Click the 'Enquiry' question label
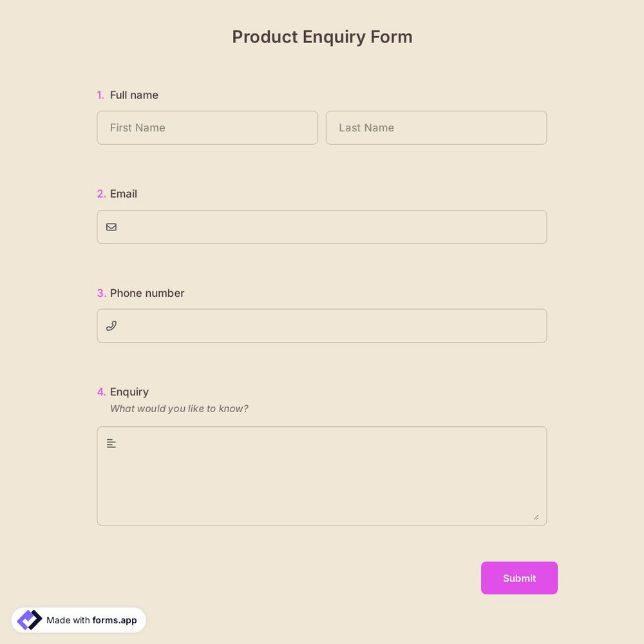 tap(129, 392)
